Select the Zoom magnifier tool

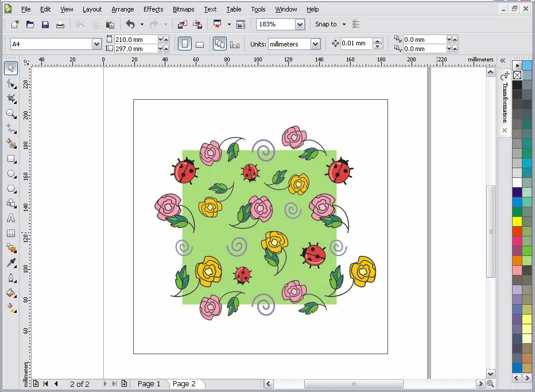11,114
